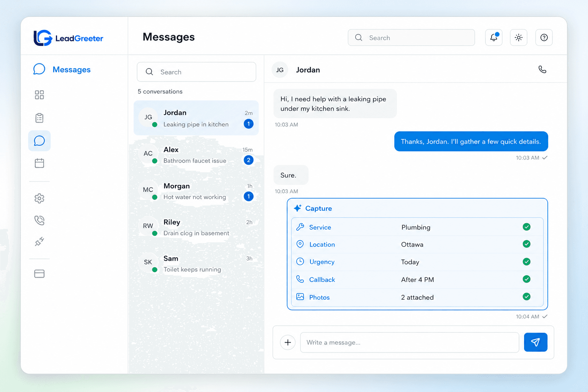This screenshot has height=392, width=588.
Task: Open the phone calls icon in sidebar
Action: [x=39, y=220]
